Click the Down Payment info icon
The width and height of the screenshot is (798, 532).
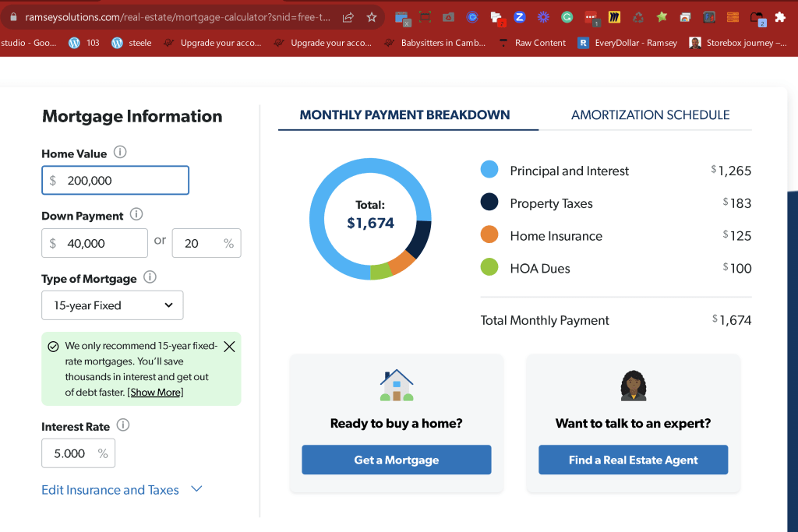coord(136,214)
